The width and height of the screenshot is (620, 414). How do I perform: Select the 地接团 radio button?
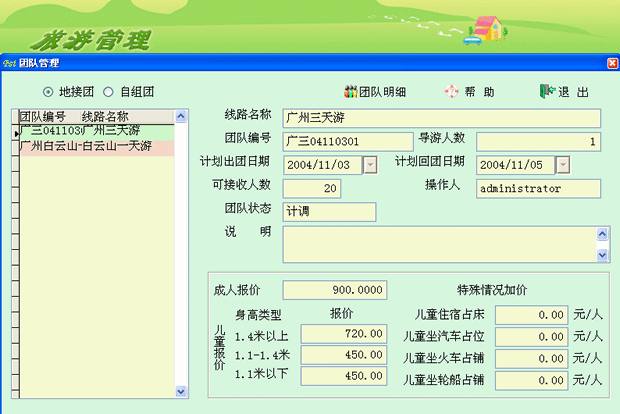(47, 92)
